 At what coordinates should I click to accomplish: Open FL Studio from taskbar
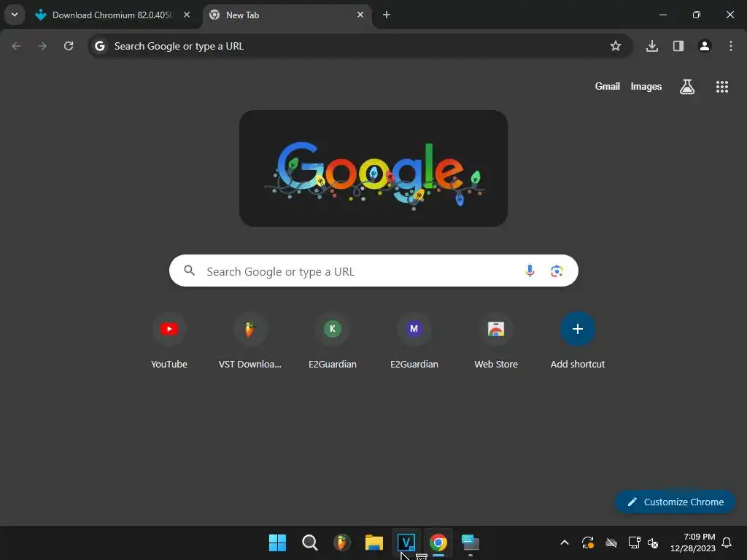click(x=341, y=542)
